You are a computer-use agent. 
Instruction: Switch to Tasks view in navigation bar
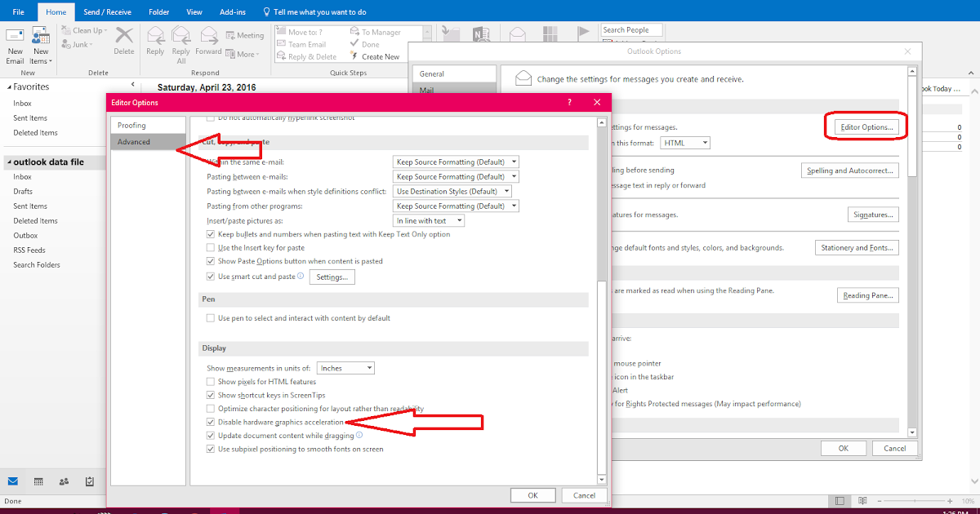click(x=89, y=481)
